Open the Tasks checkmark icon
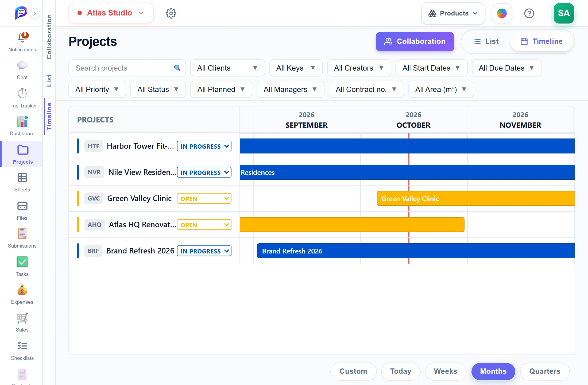The image size is (588, 385). (22, 262)
